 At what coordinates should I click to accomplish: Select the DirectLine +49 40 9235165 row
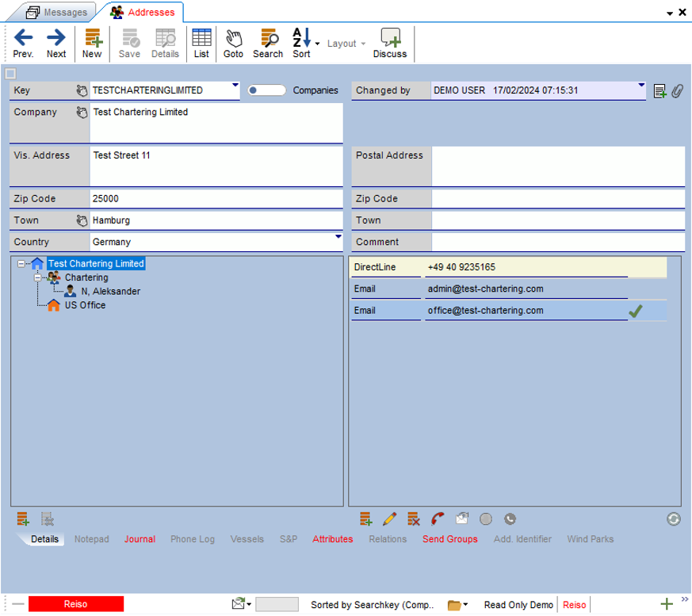(509, 267)
